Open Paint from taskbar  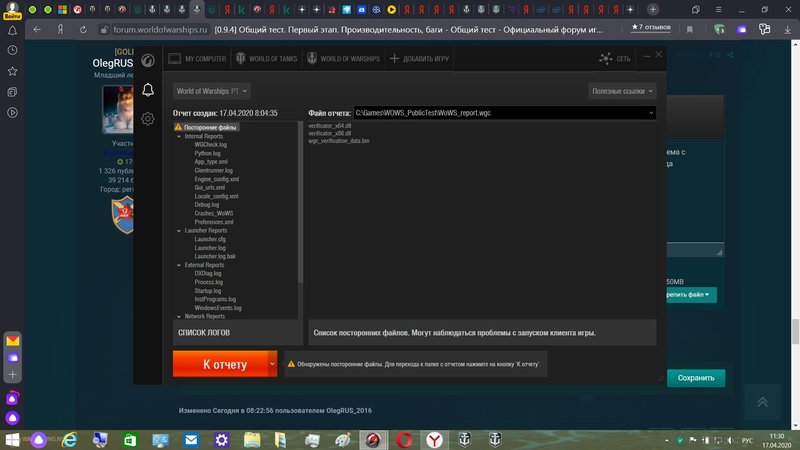coord(343,439)
